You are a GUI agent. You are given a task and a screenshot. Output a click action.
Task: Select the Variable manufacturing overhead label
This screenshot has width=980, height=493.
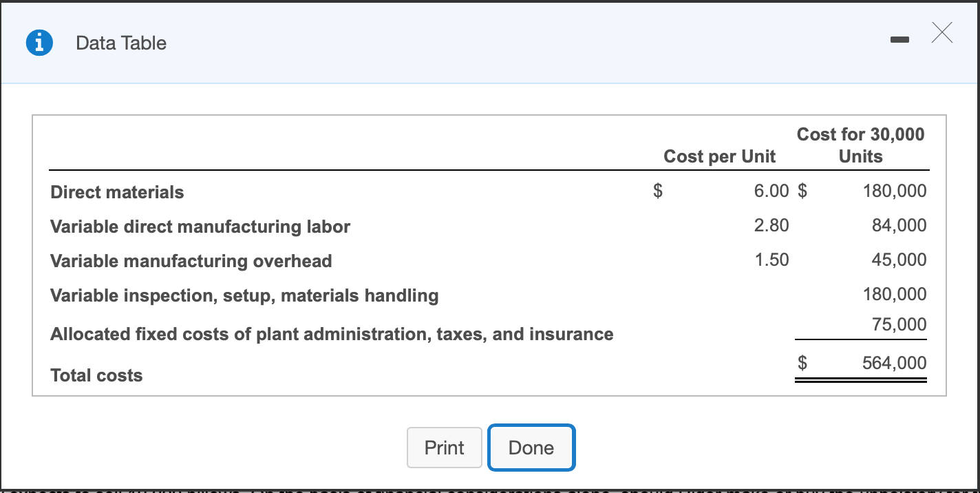tap(190, 261)
